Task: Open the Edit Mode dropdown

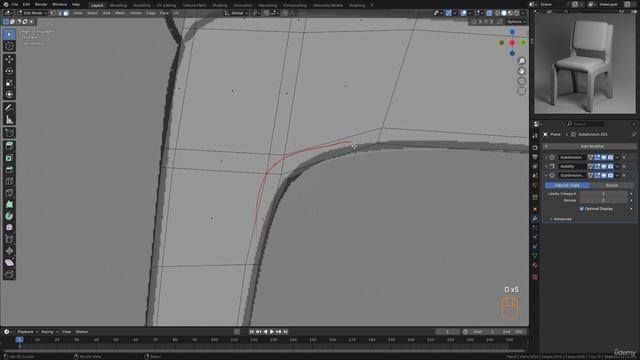Action: tap(31, 13)
